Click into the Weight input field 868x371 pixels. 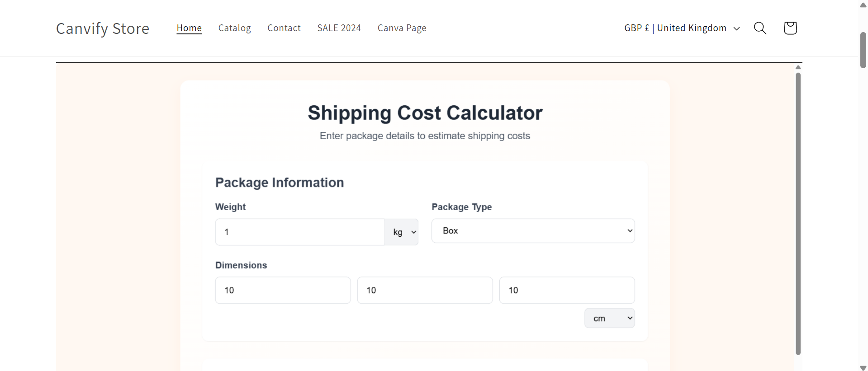(300, 232)
